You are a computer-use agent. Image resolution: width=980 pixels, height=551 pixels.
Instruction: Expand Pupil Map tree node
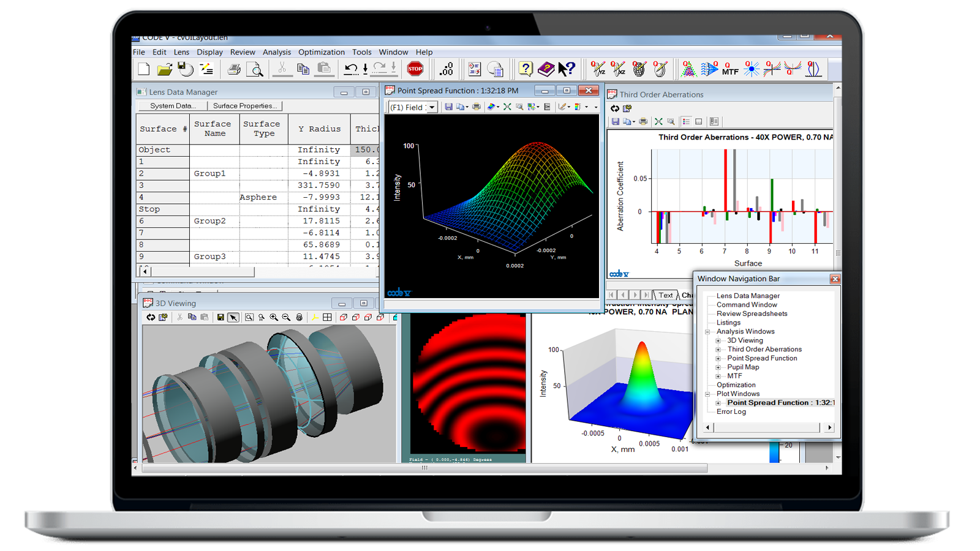pos(718,367)
